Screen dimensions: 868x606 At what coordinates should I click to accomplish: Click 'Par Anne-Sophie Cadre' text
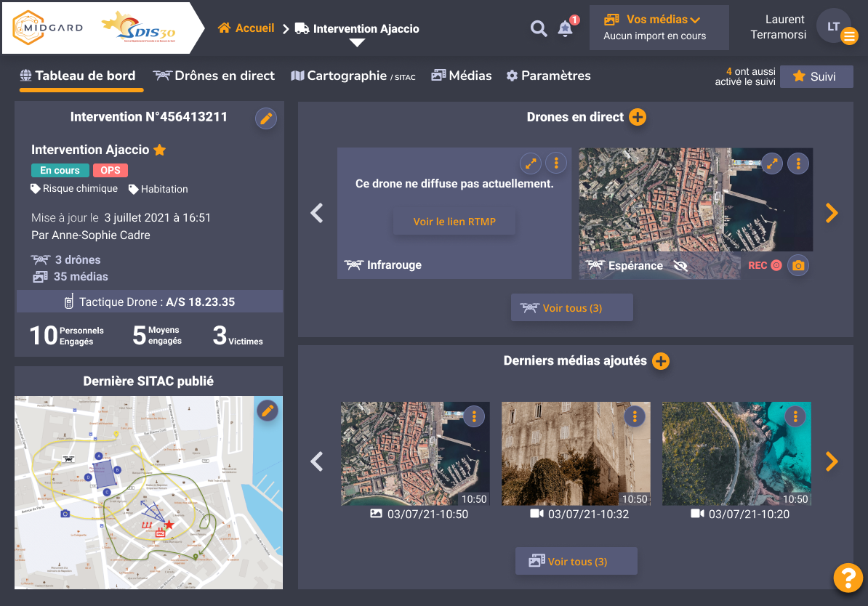pos(91,235)
